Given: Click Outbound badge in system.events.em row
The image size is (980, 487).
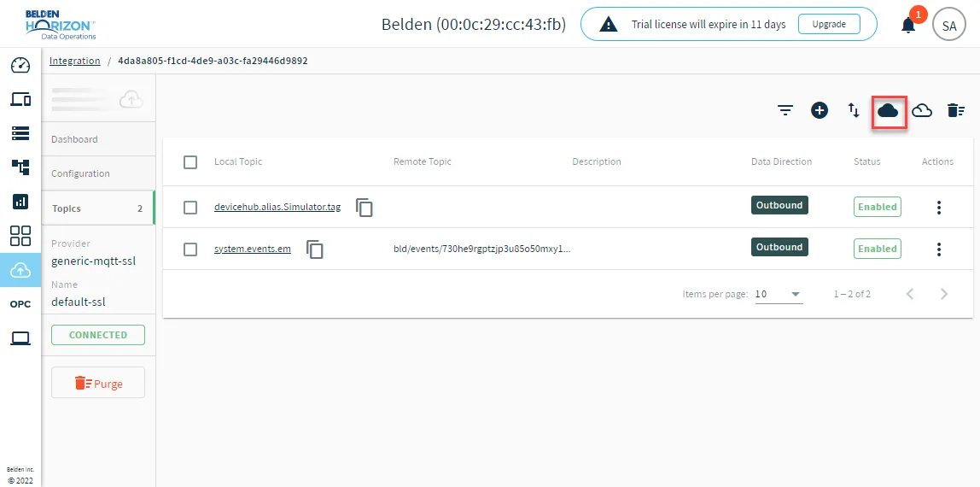Looking at the screenshot, I should [x=779, y=247].
